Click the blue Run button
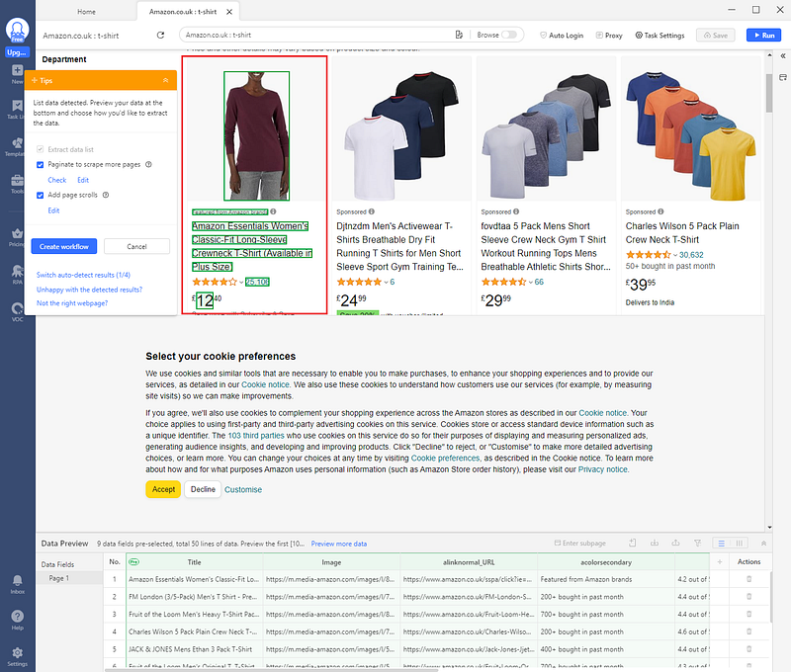The height and width of the screenshot is (672, 791). 763,36
